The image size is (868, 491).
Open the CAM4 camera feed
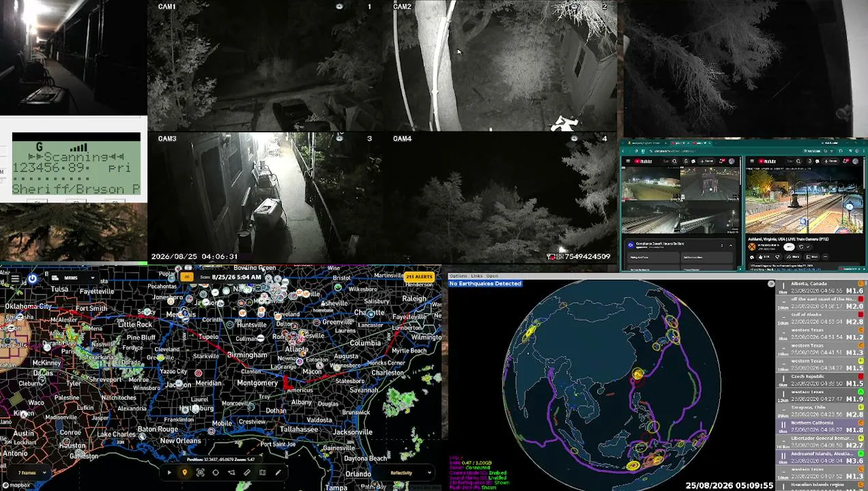[500, 198]
